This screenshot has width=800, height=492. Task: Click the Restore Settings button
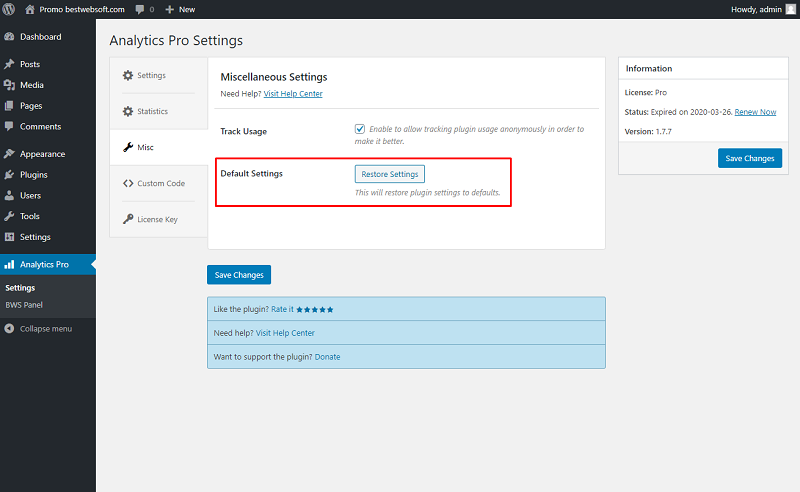click(x=390, y=174)
